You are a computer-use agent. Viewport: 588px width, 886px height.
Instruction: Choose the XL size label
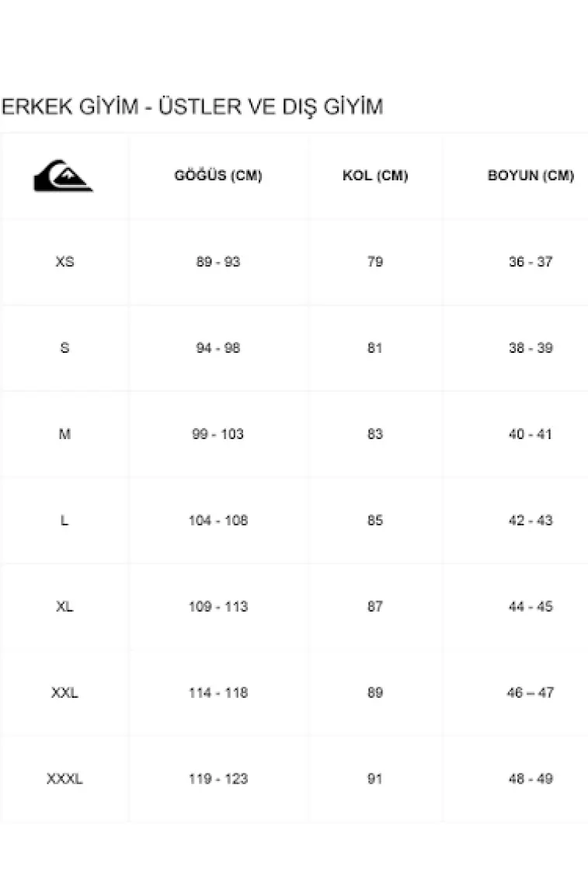pos(64,606)
